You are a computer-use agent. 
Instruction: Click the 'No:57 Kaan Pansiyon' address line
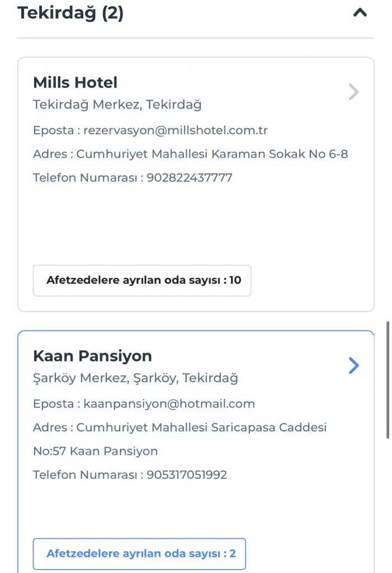96,451
